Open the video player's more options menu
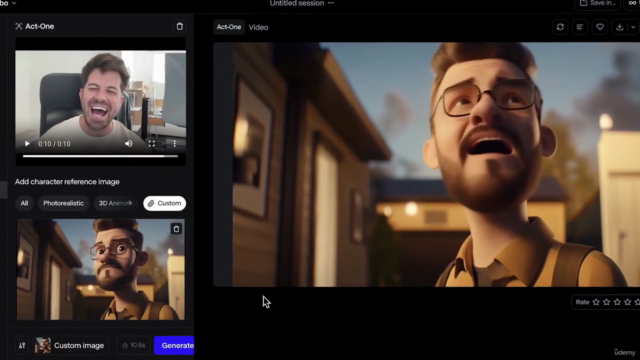 tap(175, 144)
